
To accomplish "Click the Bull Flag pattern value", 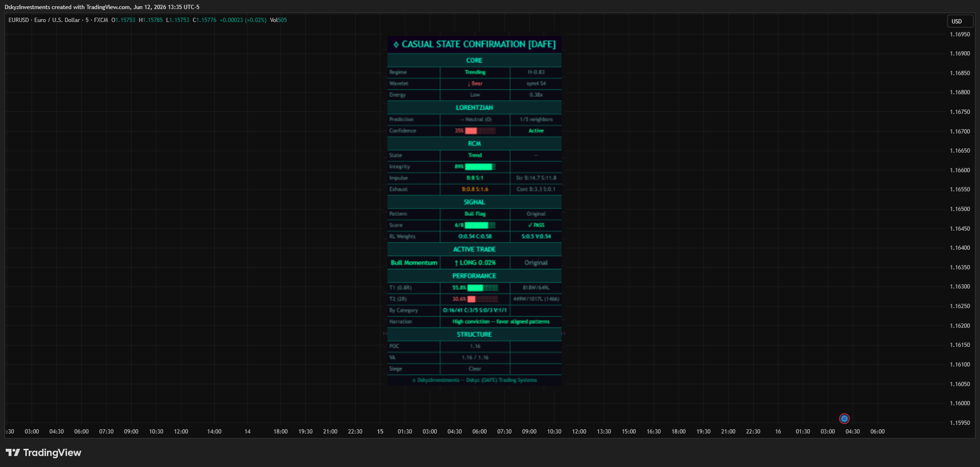I will (x=475, y=214).
